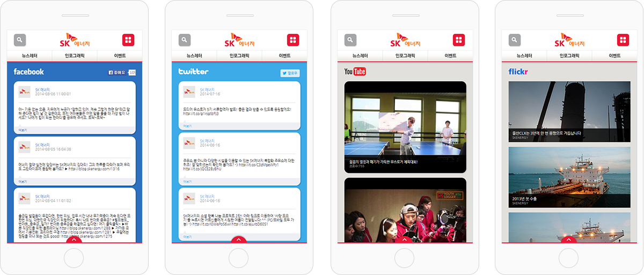
Task: Click the 2014-08-06 11:00:01 facebook timestamp
Action: tap(53, 93)
